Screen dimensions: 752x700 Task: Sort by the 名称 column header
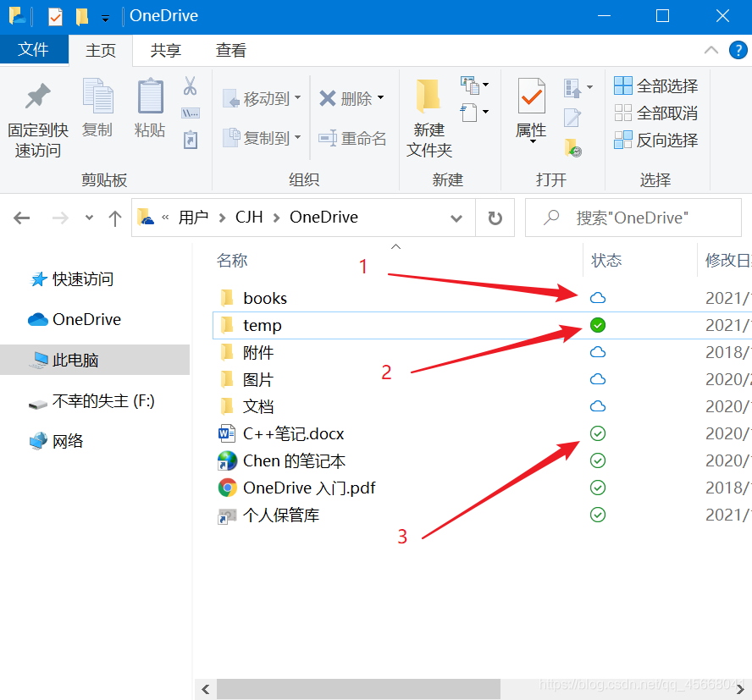232,261
